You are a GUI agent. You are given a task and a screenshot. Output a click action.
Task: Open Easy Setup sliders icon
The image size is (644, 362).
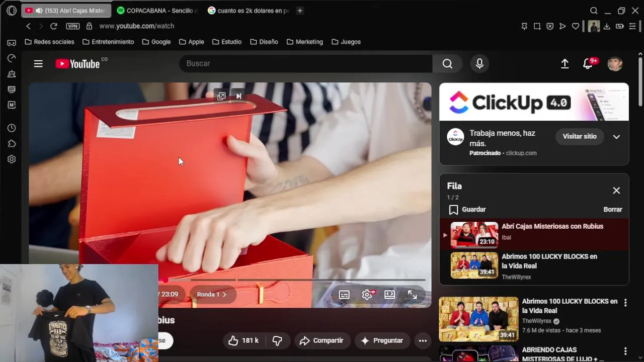pos(632,26)
